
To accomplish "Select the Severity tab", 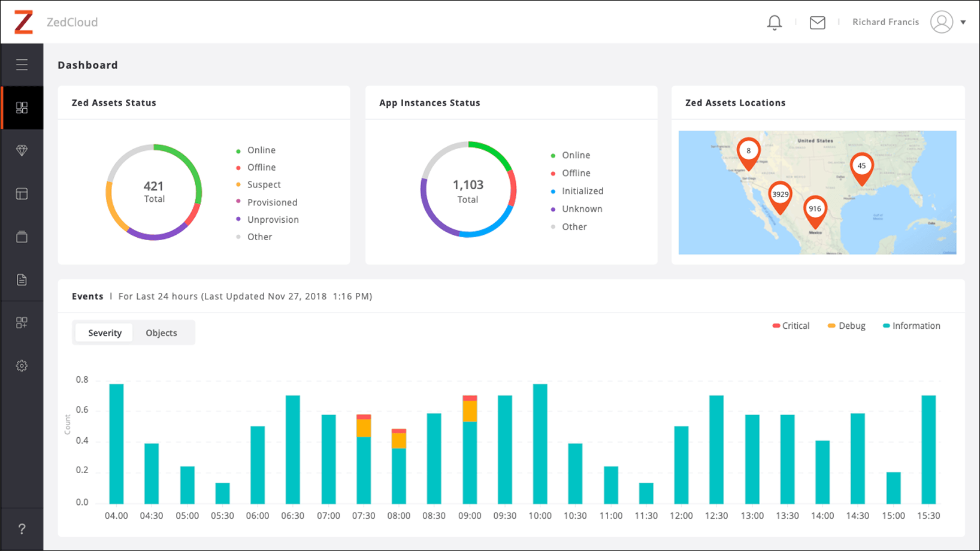I will coord(105,333).
